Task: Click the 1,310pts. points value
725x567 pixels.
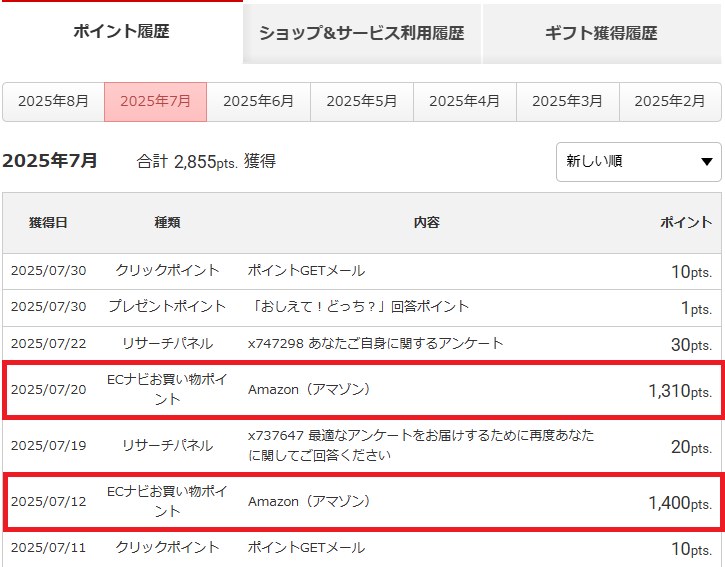Action: (680, 391)
